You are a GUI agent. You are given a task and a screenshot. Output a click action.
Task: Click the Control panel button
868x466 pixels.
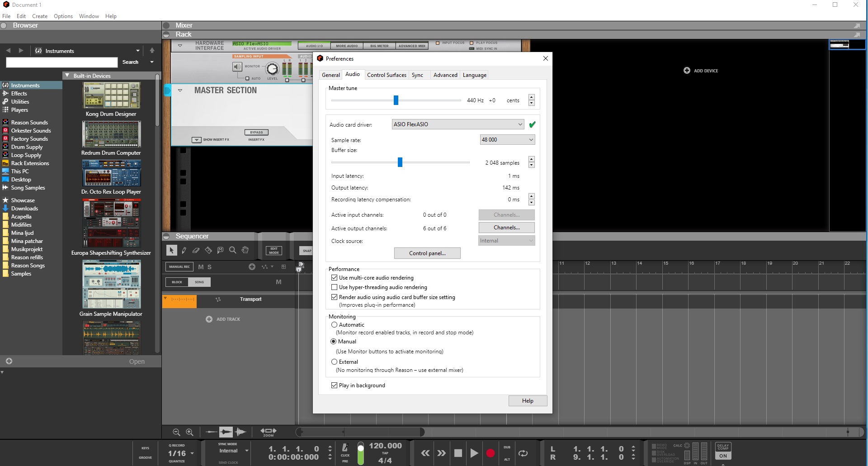click(427, 253)
